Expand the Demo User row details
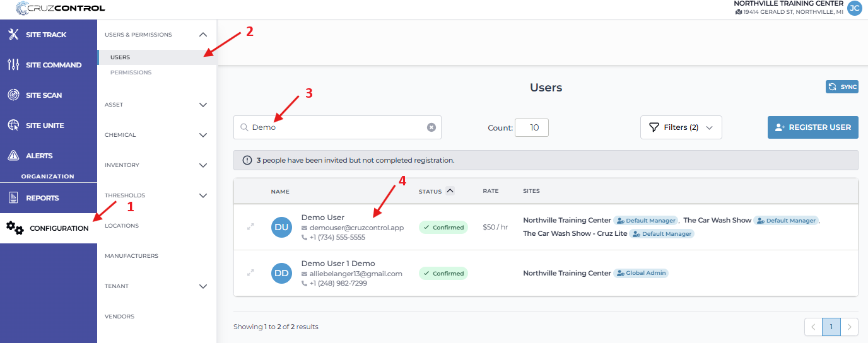 [250, 228]
